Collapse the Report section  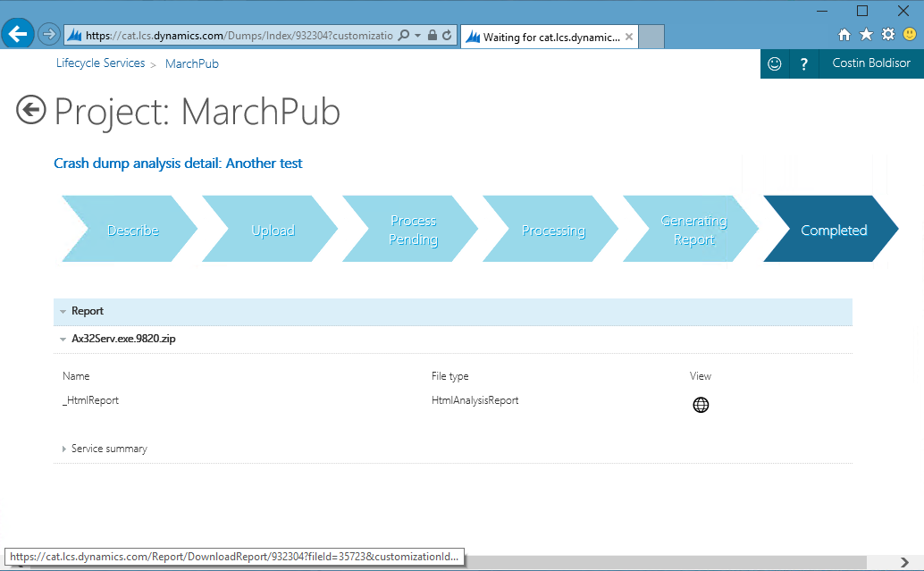[63, 312]
